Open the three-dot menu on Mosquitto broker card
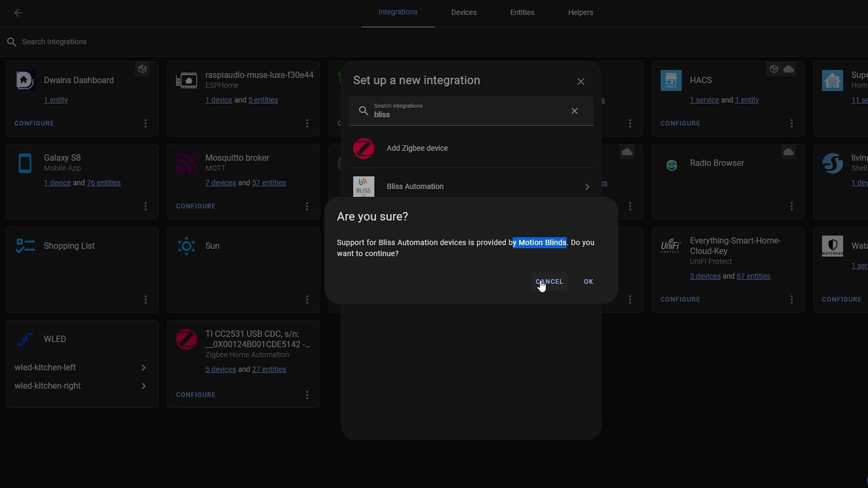The width and height of the screenshot is (868, 488). tap(307, 206)
